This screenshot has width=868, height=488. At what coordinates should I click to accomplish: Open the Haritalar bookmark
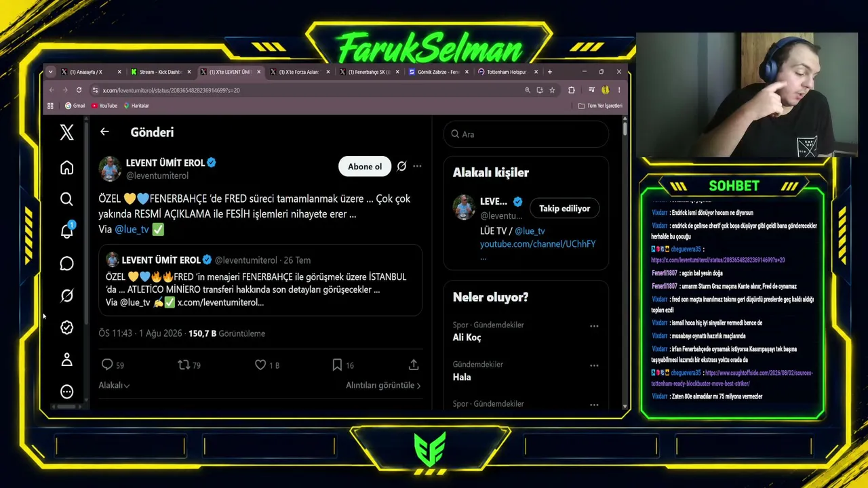click(x=136, y=106)
